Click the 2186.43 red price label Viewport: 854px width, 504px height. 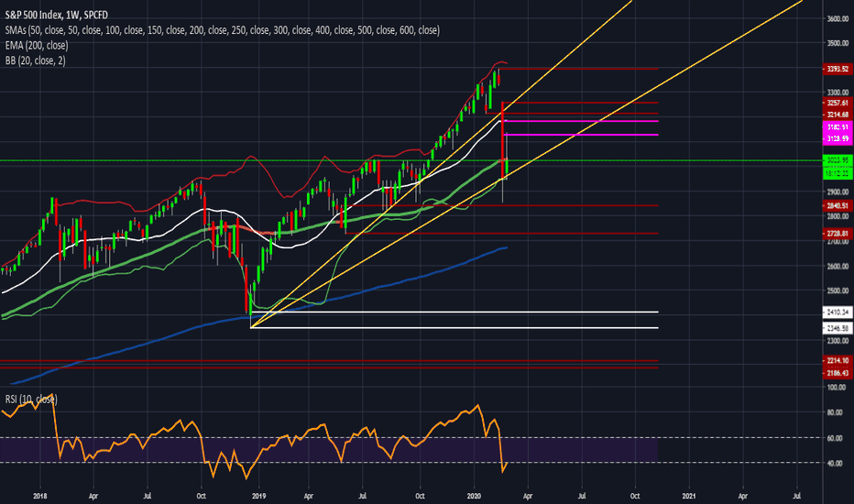pos(838,373)
